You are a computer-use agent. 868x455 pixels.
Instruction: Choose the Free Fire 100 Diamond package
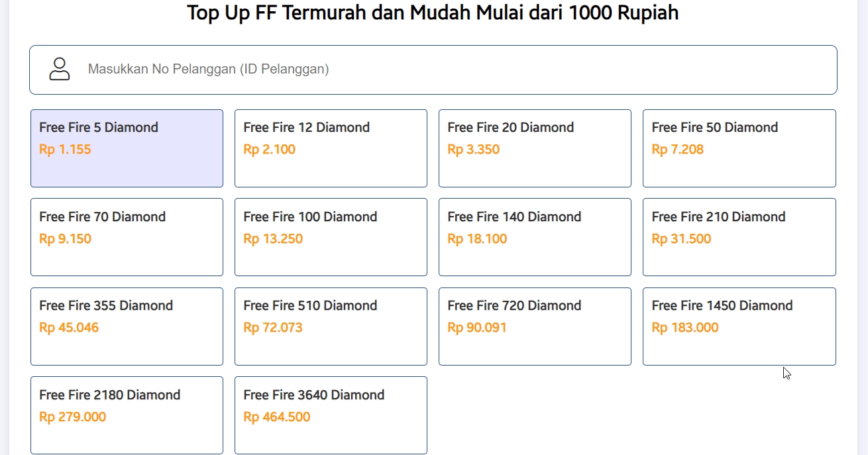tap(331, 236)
